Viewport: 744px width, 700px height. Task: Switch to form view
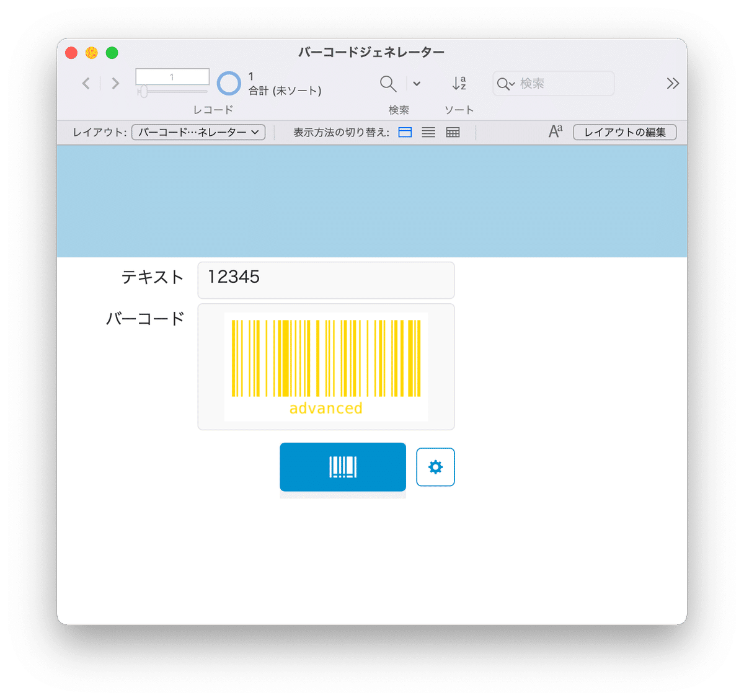[405, 132]
